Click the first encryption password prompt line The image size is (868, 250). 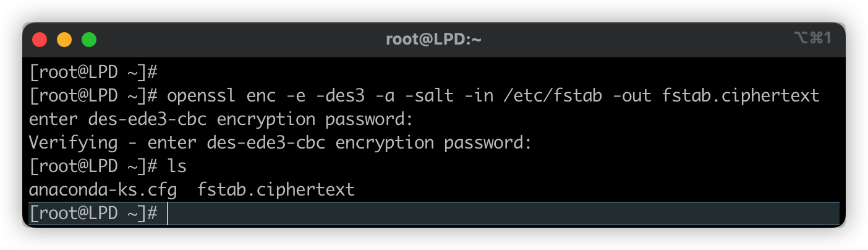point(220,119)
